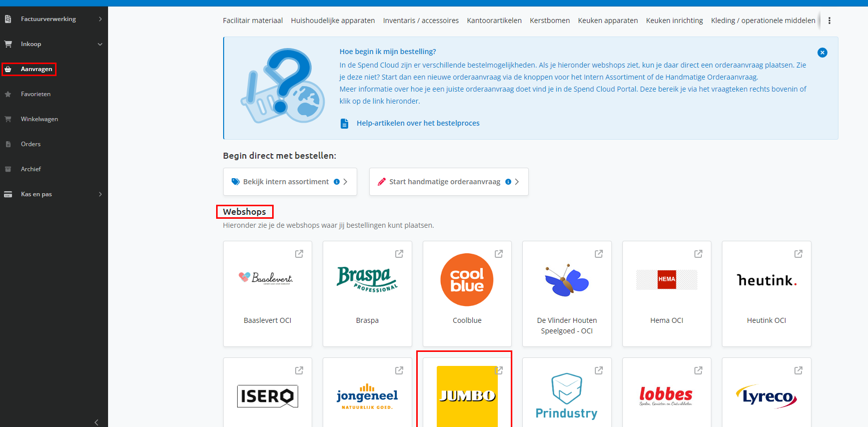868x427 pixels.
Task: Click info icon beside handmatige orderaanvraag
Action: point(508,182)
